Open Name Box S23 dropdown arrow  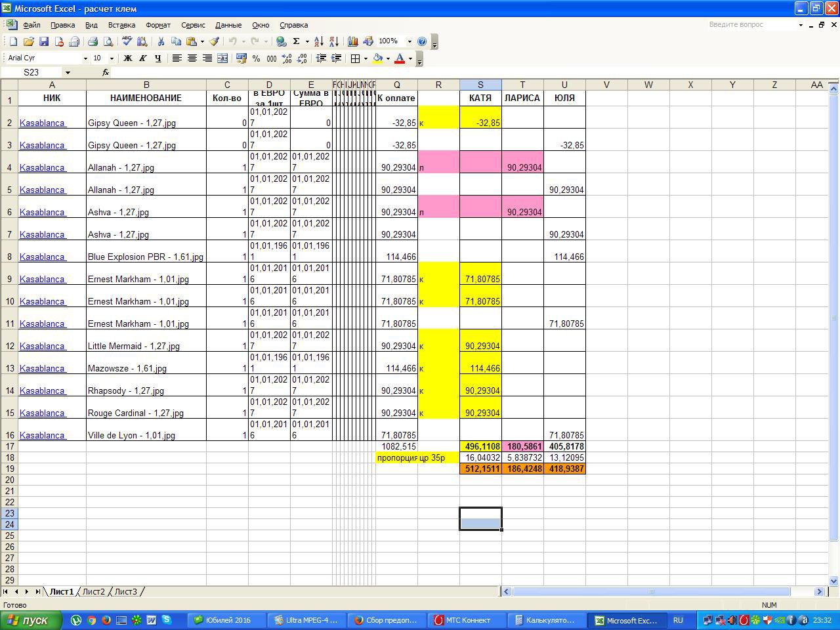(x=67, y=73)
